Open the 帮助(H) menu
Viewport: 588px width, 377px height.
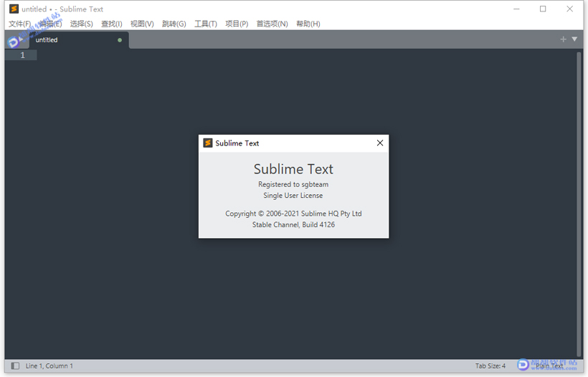tap(308, 24)
